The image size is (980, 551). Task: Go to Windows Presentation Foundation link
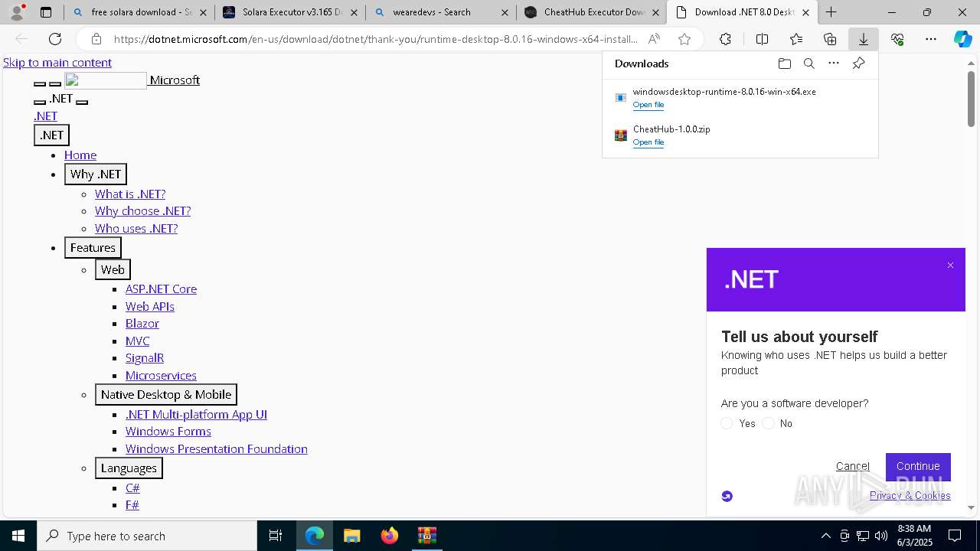coord(217,449)
